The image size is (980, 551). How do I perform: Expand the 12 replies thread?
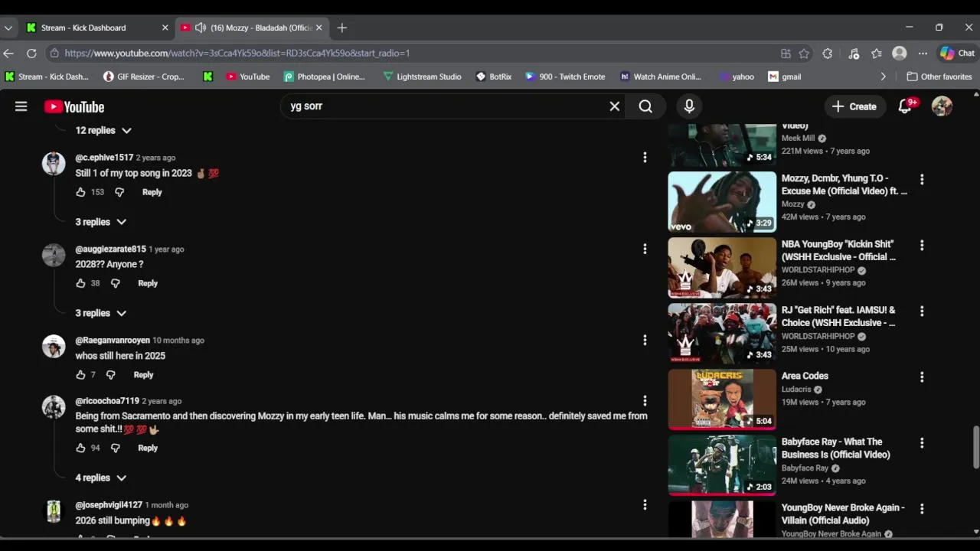103,130
